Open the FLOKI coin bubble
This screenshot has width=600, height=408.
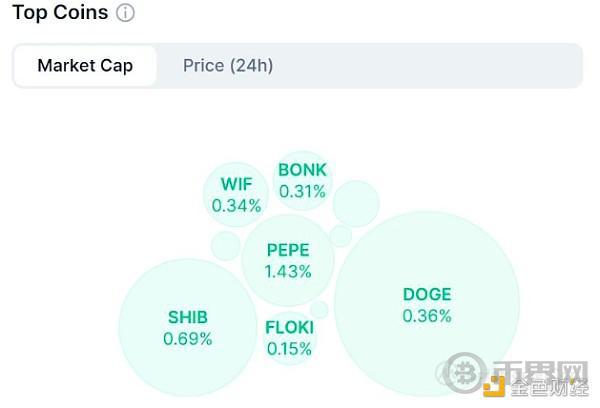pos(289,338)
